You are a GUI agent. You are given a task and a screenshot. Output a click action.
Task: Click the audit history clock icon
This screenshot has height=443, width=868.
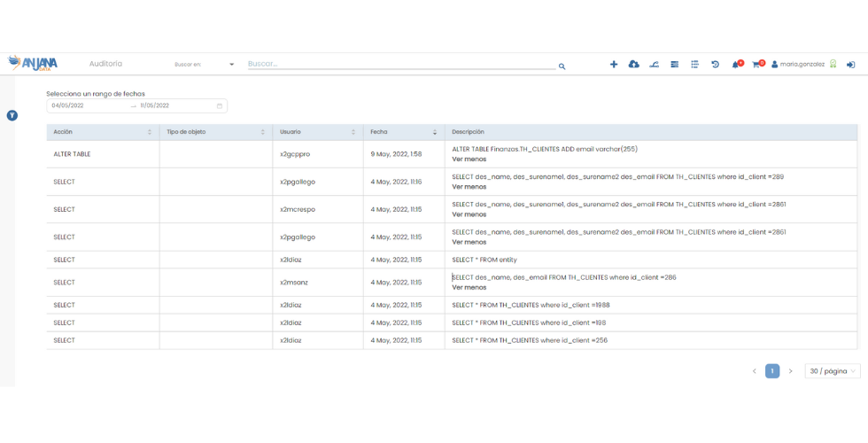[715, 65]
